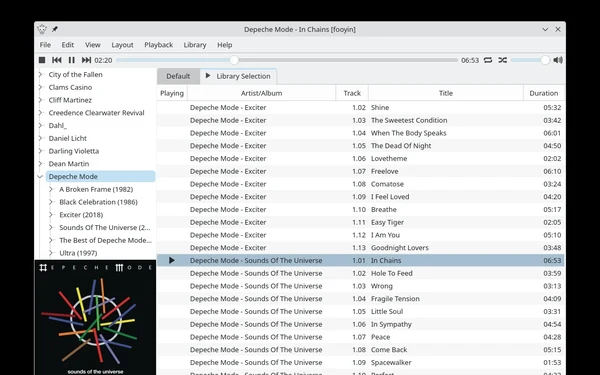The height and width of the screenshot is (375, 600).
Task: Open the Layout menu
Action: 122,45
